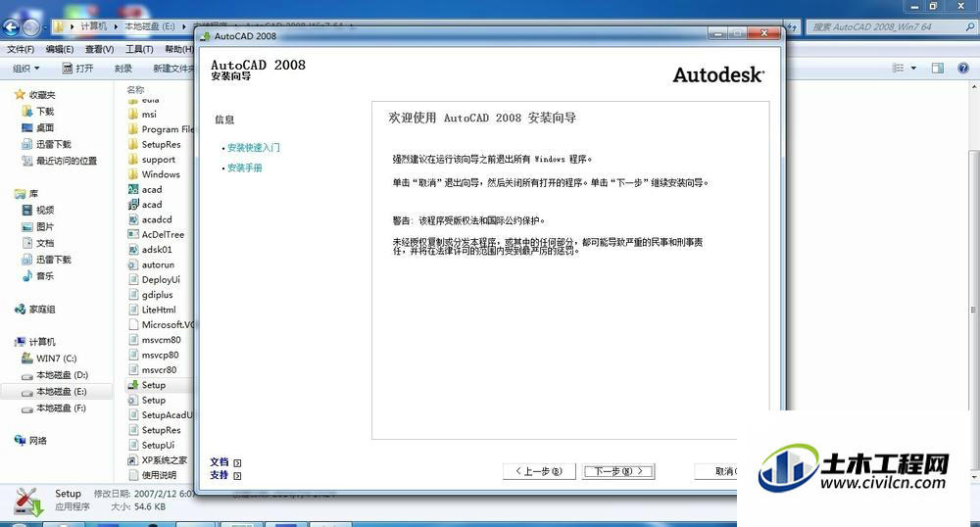Select 收藏夹 in navigation pane
Screen dimensions: 980x527
(x=35, y=95)
